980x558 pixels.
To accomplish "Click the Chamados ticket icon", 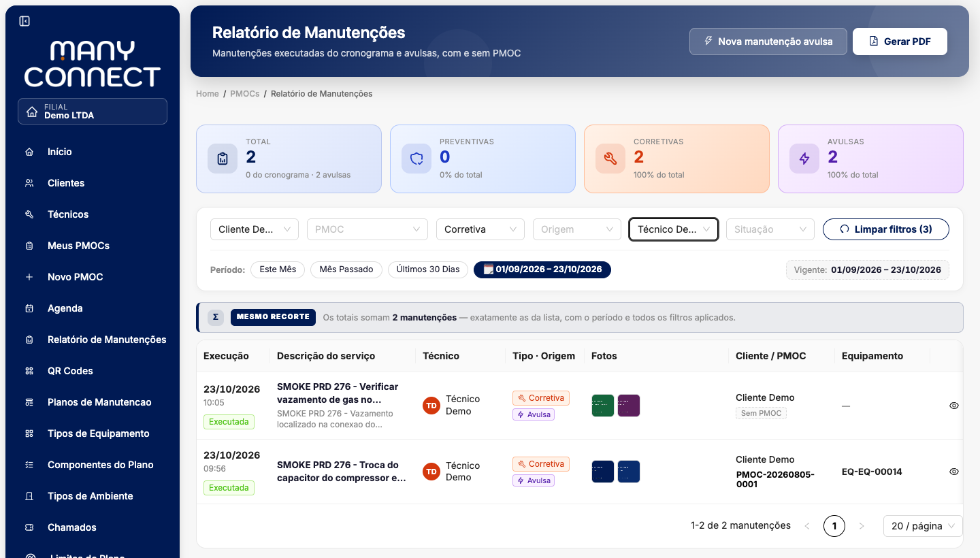I will pyautogui.click(x=29, y=527).
